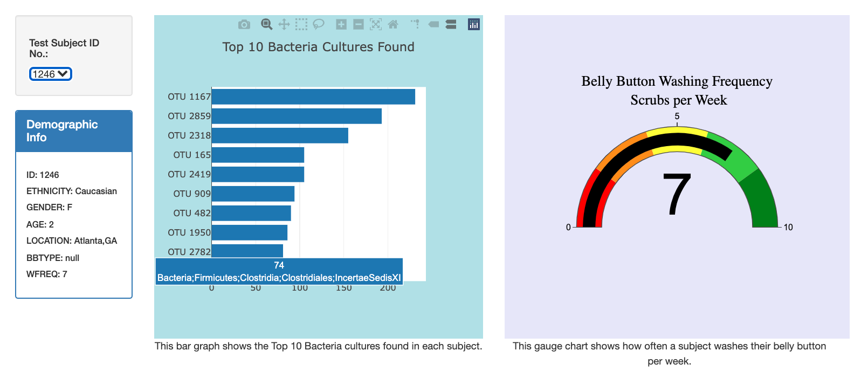Switch to show closest data on hover

[434, 24]
